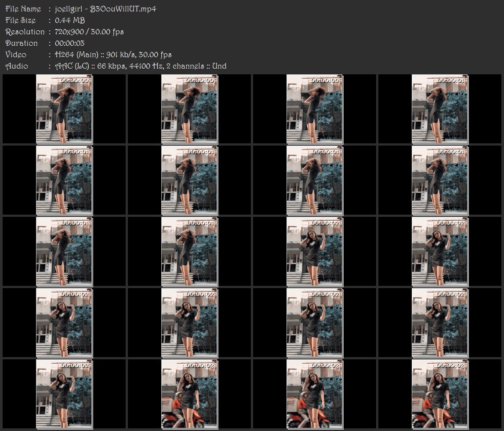Open second thumbnail in the bottom row

point(190,394)
